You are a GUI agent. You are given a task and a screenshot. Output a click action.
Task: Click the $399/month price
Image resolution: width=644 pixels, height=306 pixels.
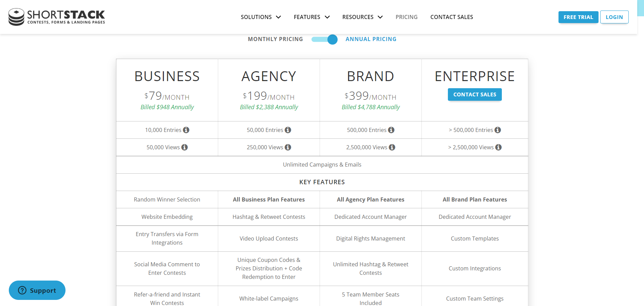pos(371,96)
